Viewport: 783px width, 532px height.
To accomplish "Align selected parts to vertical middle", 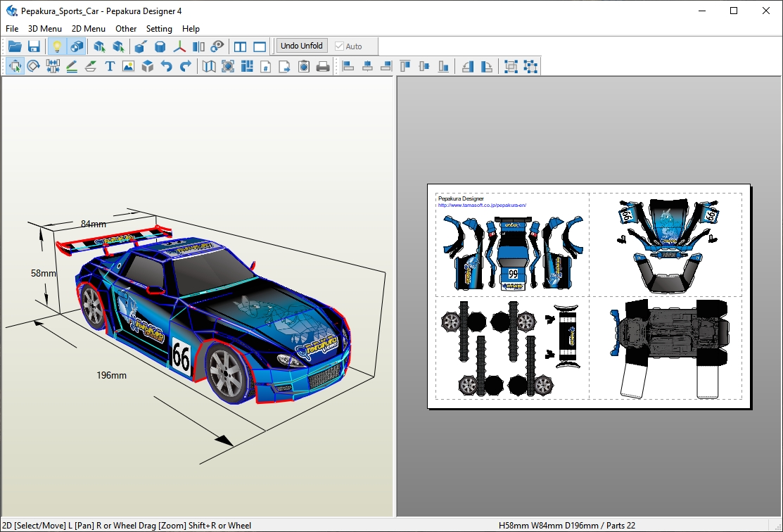I will tap(424, 66).
